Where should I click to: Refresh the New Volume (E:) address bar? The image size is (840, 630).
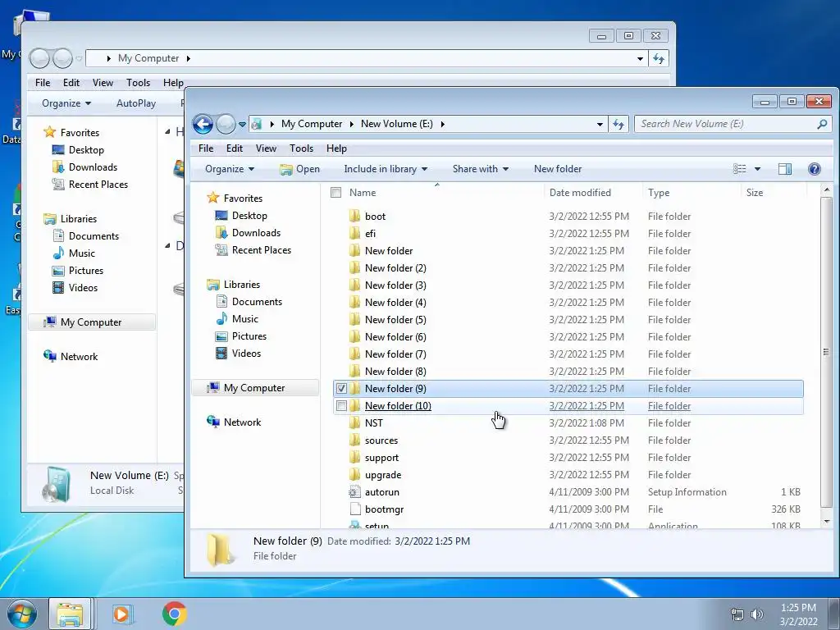pos(619,125)
